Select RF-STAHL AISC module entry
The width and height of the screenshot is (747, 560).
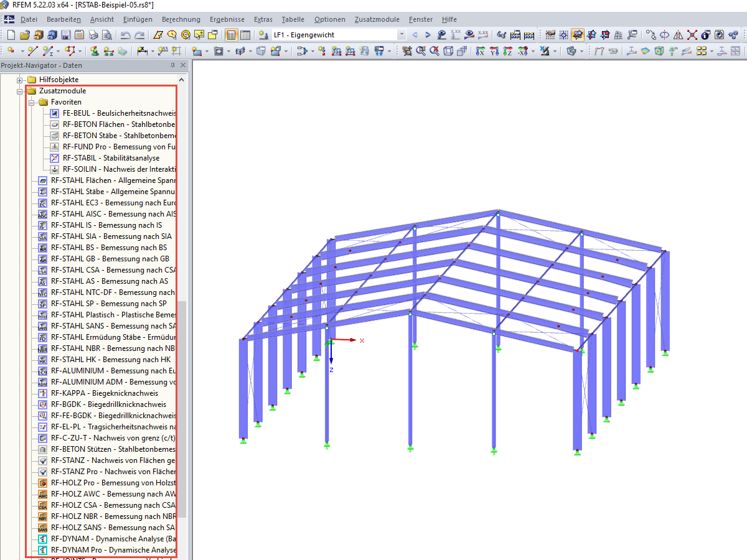114,214
